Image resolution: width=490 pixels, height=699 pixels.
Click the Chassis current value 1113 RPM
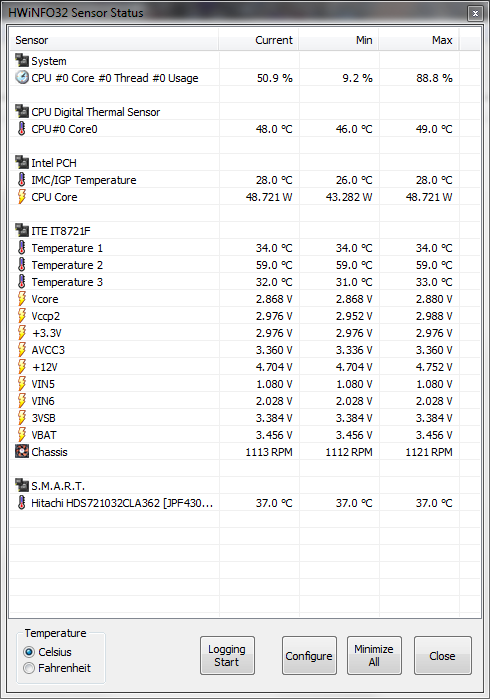coord(269,452)
